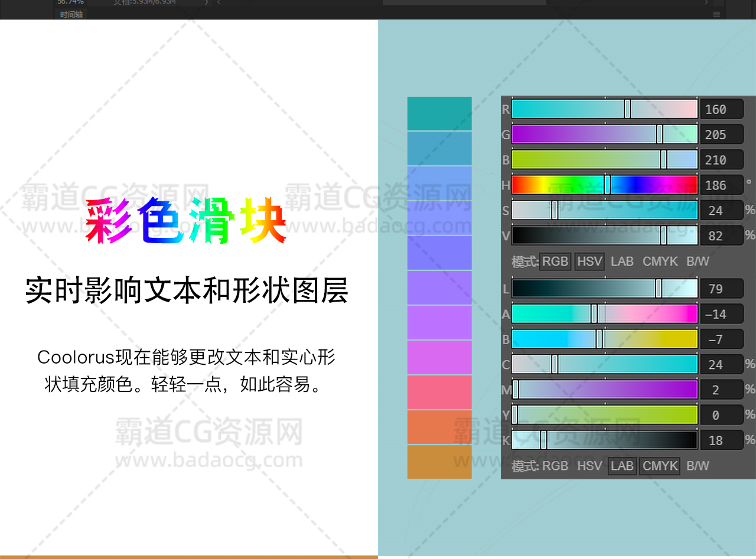Toggle CMYK mode in the lower mode row
The height and width of the screenshot is (559, 756).
click(660, 466)
